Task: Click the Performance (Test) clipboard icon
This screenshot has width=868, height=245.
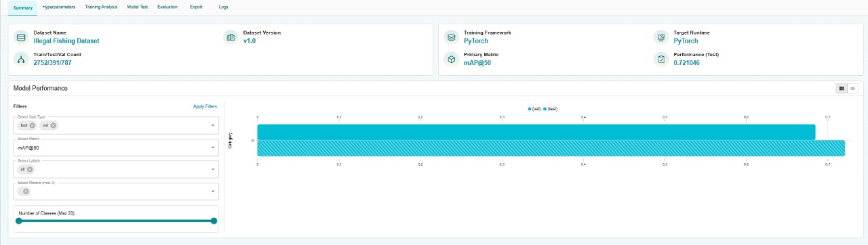Action: (x=660, y=60)
